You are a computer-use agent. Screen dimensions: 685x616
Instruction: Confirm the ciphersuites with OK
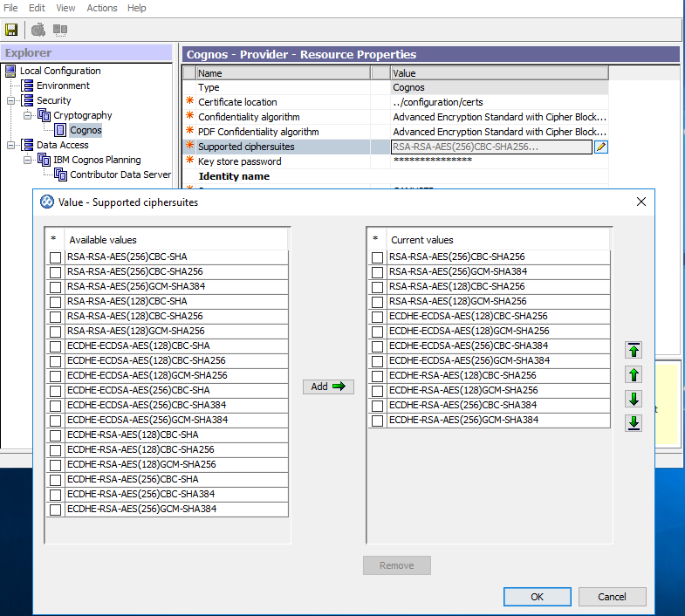click(537, 597)
